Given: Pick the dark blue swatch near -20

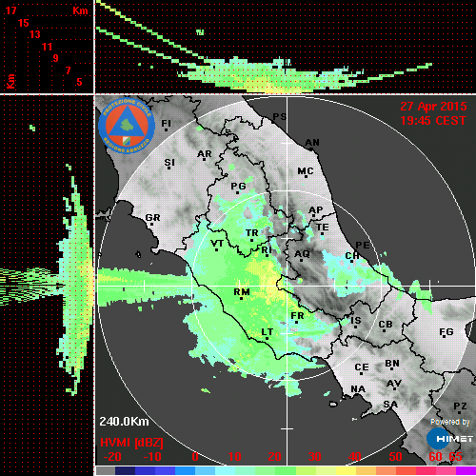Looking at the screenshot, I should 125,470.
